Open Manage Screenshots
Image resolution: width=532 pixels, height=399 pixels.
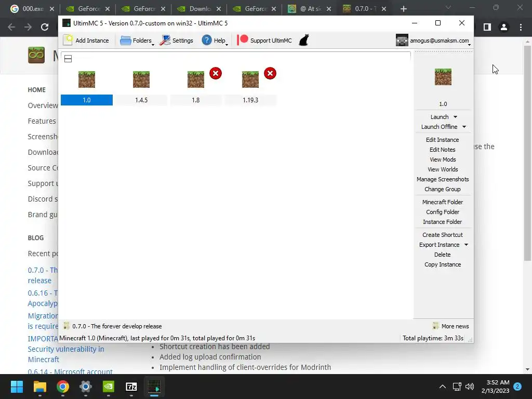coord(443,179)
